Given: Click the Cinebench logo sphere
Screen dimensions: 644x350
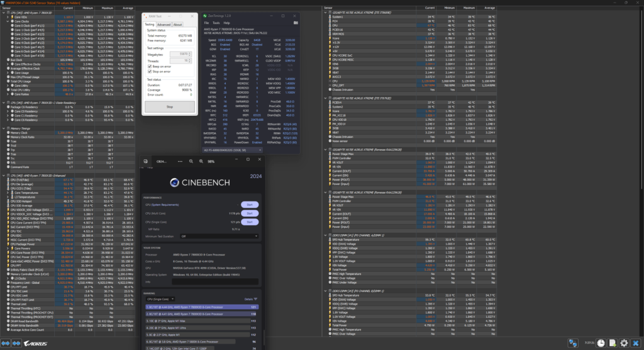Looking at the screenshot, I should [175, 182].
